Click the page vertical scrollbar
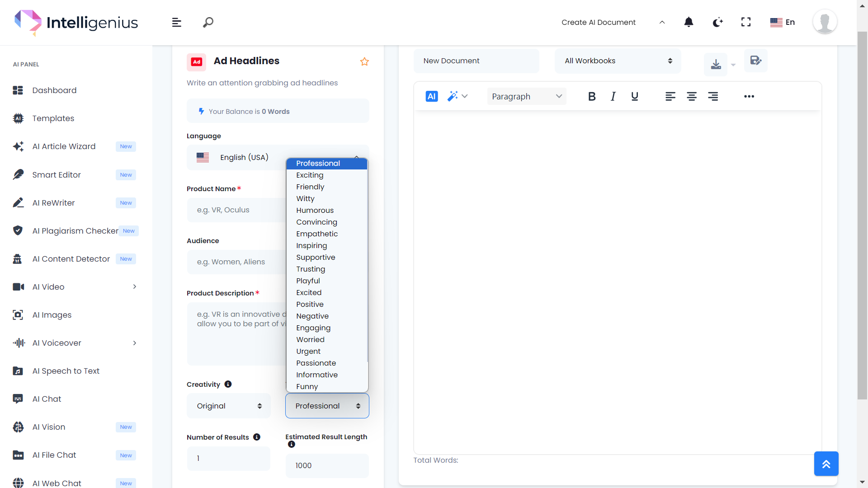This screenshot has height=488, width=868. pyautogui.click(x=862, y=215)
